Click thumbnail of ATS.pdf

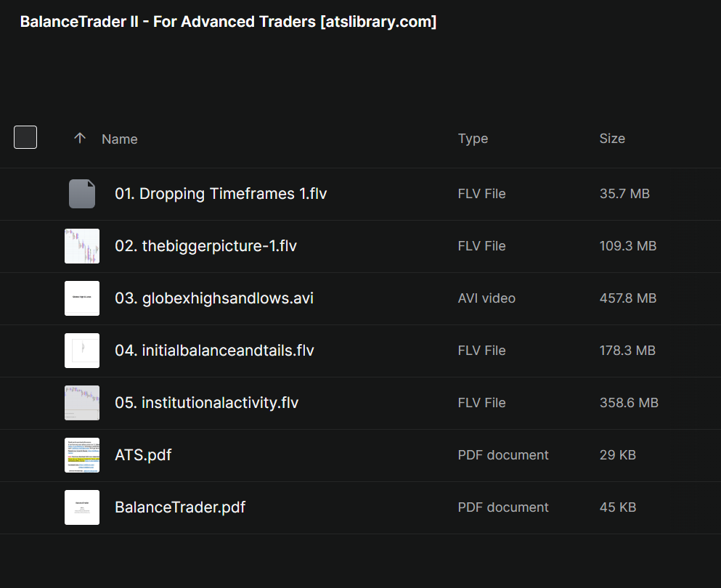[x=82, y=455]
